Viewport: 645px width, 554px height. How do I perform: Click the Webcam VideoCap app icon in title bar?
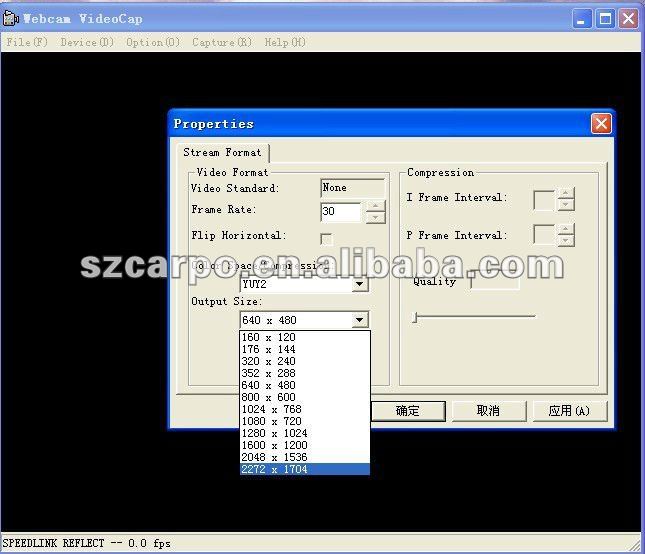[10, 19]
